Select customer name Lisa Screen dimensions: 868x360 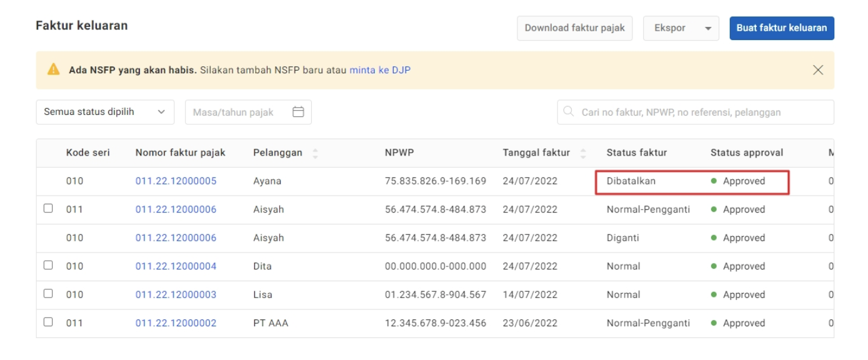click(x=262, y=295)
